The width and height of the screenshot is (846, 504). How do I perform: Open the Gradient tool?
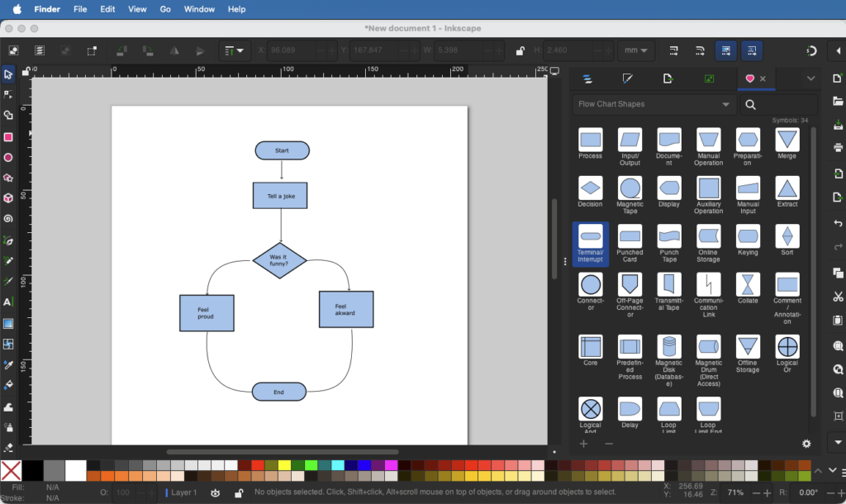click(x=8, y=323)
